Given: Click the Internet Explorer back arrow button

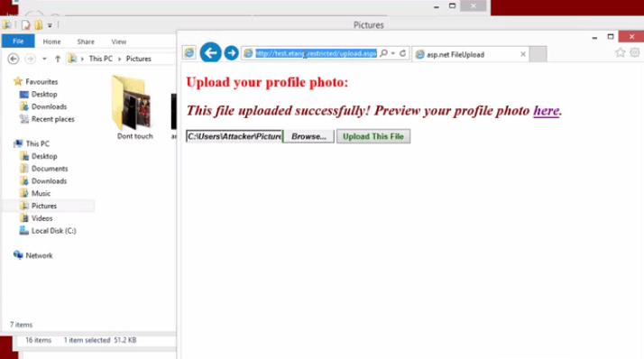Looking at the screenshot, I should tap(210, 53).
